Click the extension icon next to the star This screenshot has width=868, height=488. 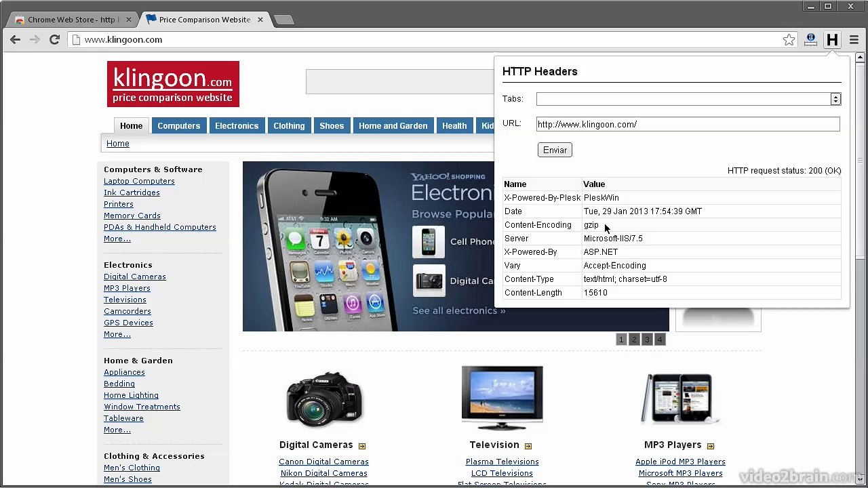pos(810,40)
